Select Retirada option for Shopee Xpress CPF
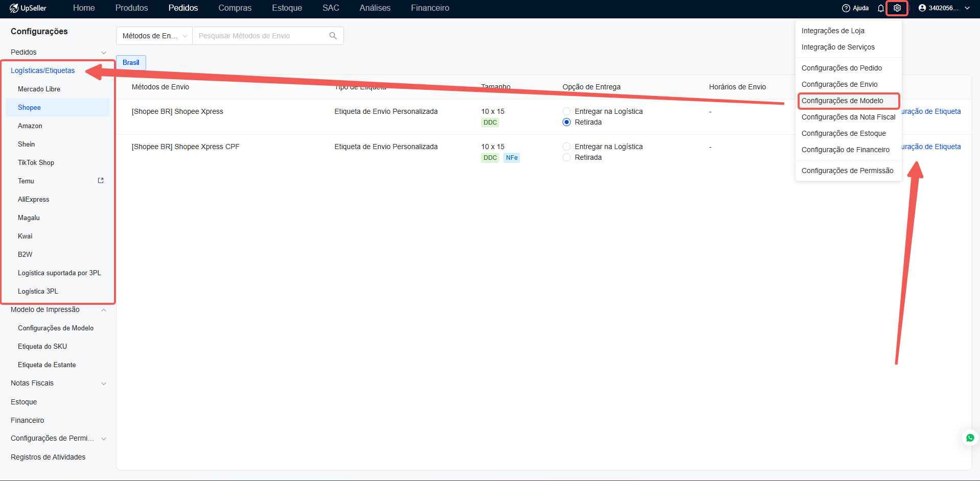980x481 pixels. tap(567, 157)
